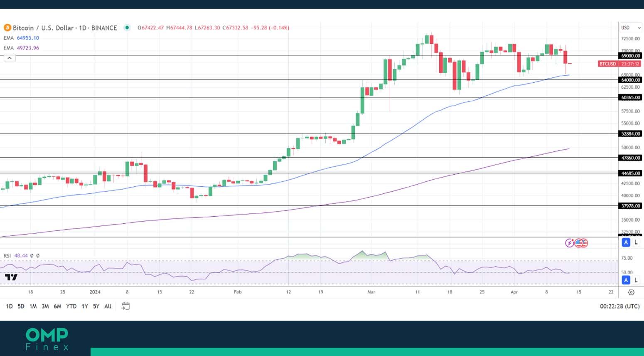Screen dimensions: 644x356
Task: Select the 6M date range
Action: click(x=57, y=306)
